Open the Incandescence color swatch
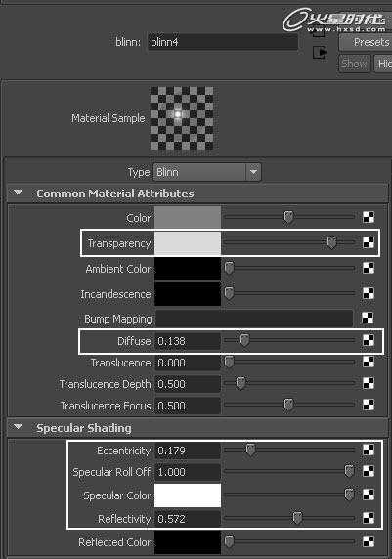392x559 pixels. coord(188,294)
